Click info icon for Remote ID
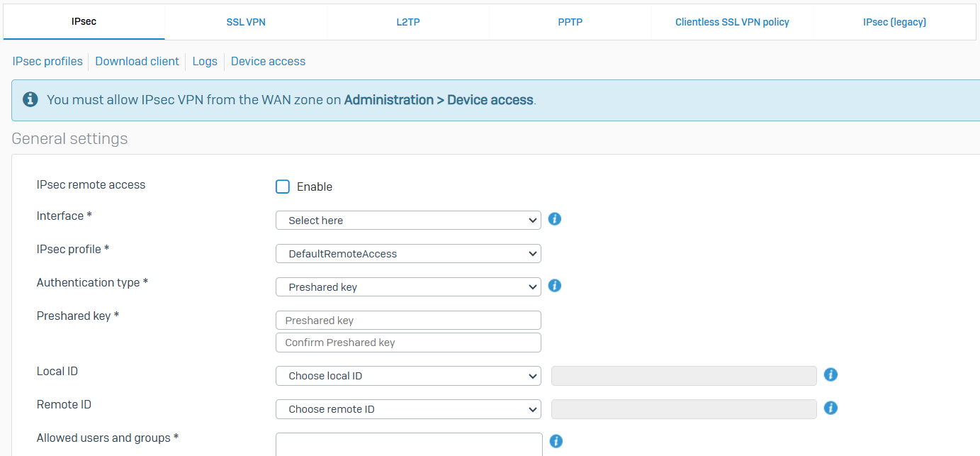Image resolution: width=980 pixels, height=456 pixels. (831, 408)
